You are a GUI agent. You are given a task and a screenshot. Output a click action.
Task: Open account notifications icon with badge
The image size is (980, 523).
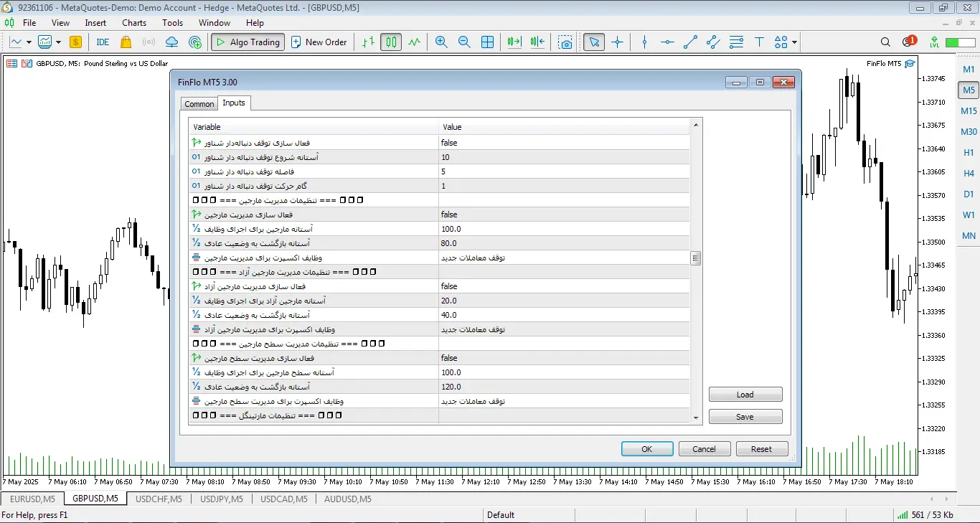click(x=909, y=42)
